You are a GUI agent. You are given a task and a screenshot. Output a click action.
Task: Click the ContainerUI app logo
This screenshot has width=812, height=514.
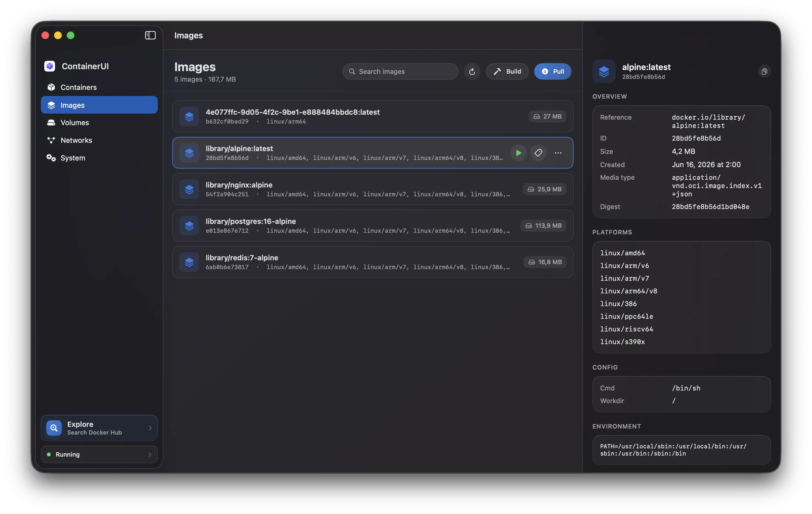(50, 66)
